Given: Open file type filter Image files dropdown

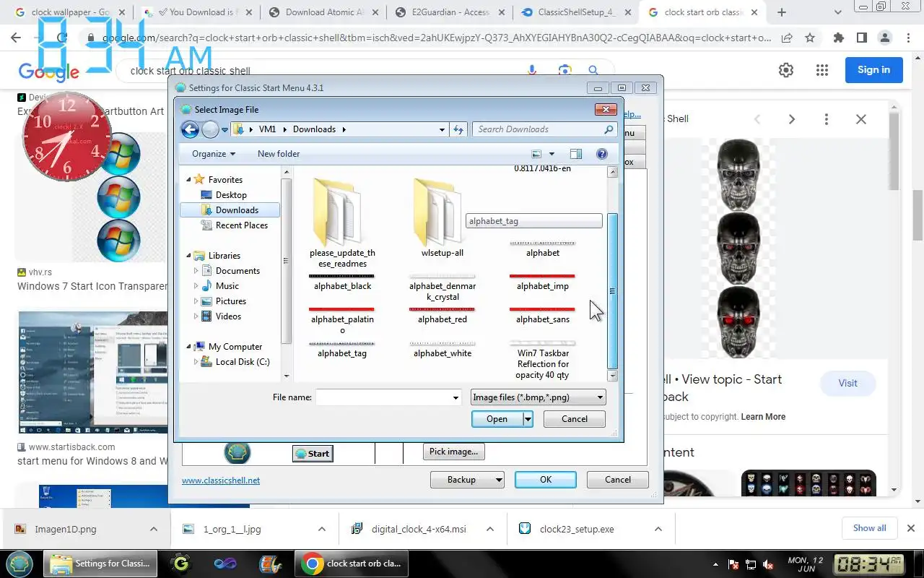Looking at the screenshot, I should point(538,397).
